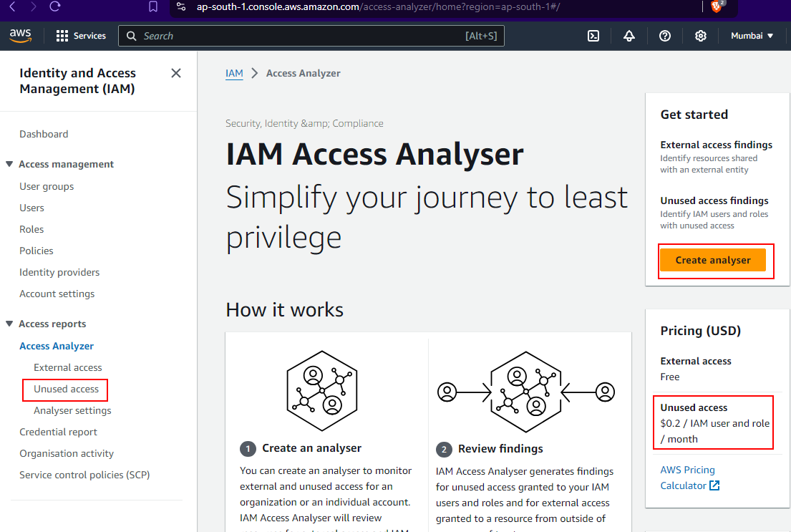The height and width of the screenshot is (532, 791).
Task: Click the Create analyser button
Action: pos(713,260)
